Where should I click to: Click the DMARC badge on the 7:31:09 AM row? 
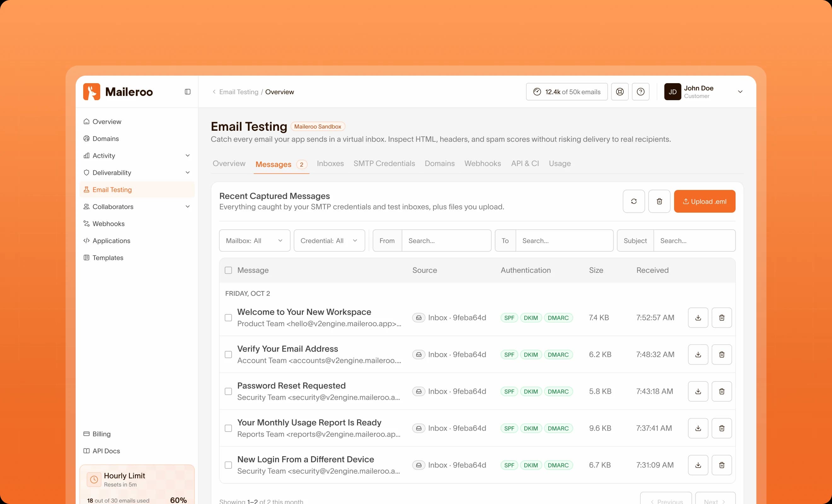point(558,465)
